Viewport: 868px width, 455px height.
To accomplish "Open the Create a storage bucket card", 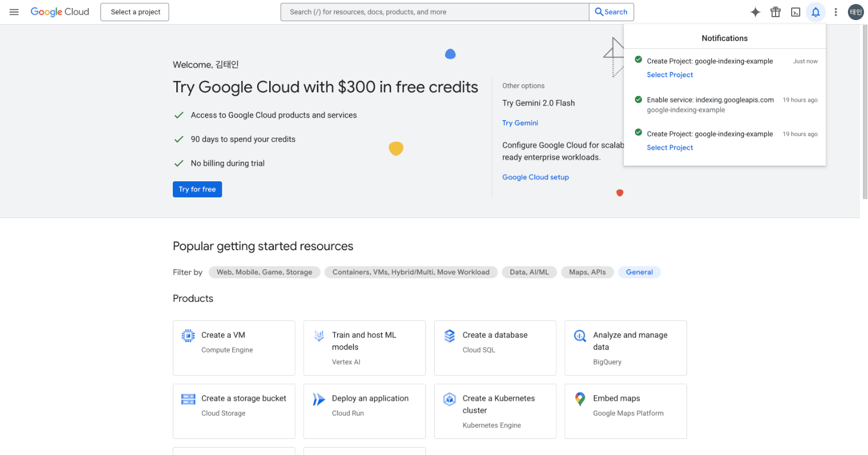I will pos(234,411).
